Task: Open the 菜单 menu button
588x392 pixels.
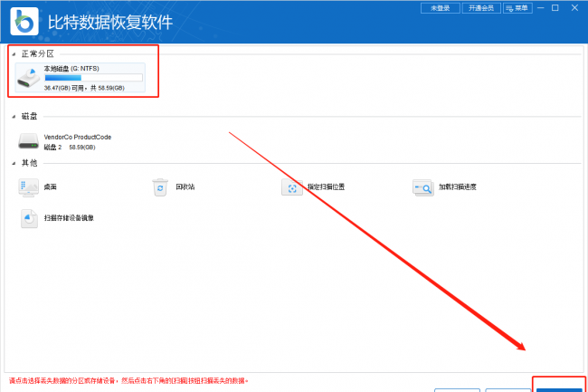Action: [517, 8]
